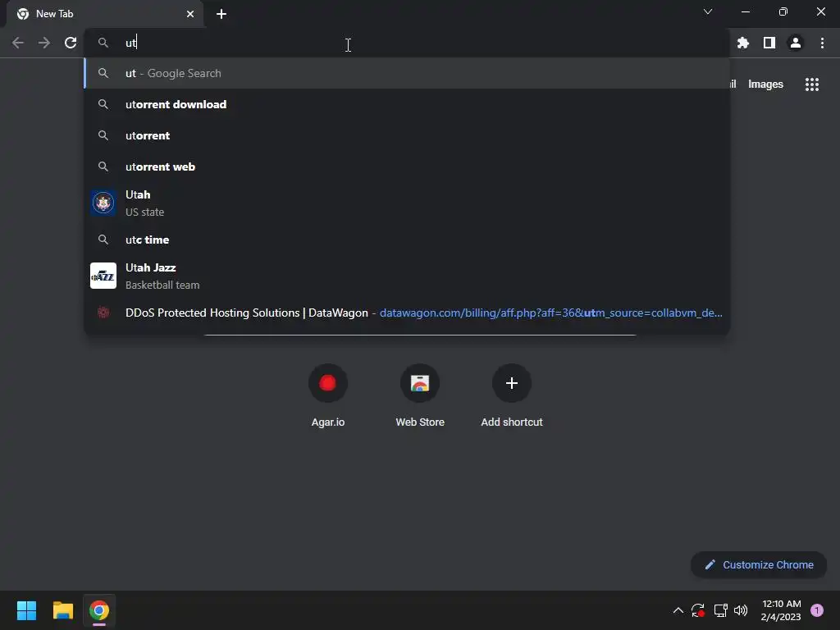Click the Add shortcut button

click(512, 395)
